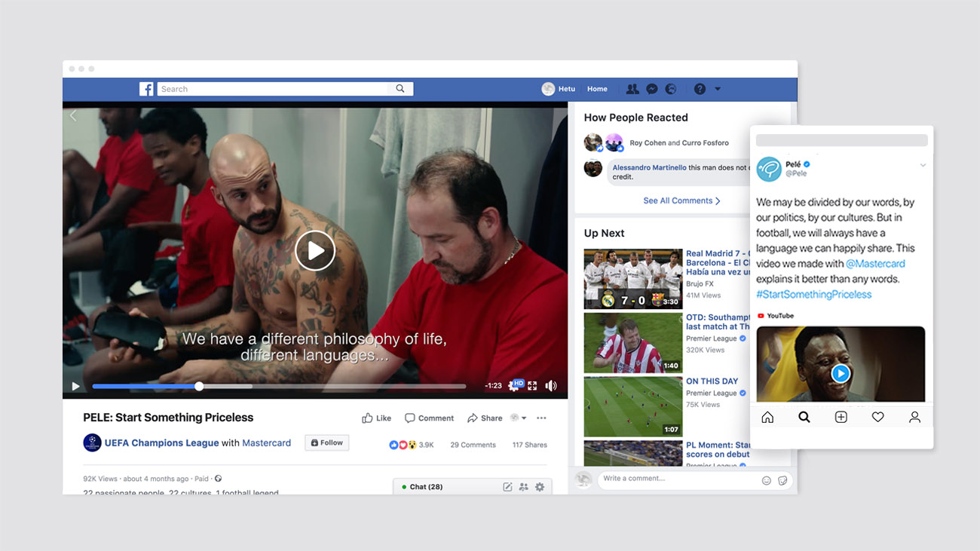The image size is (980, 551).
Task: Tap the plus add icon in card's bottom bar
Action: click(841, 417)
